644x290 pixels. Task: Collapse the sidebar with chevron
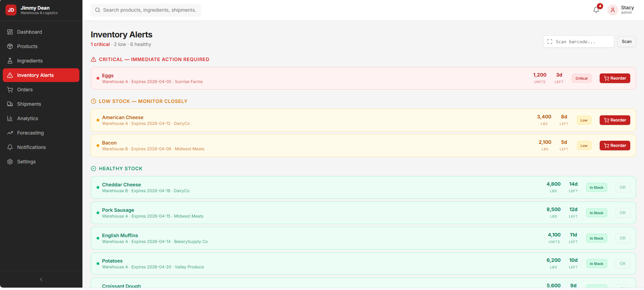coord(41,279)
